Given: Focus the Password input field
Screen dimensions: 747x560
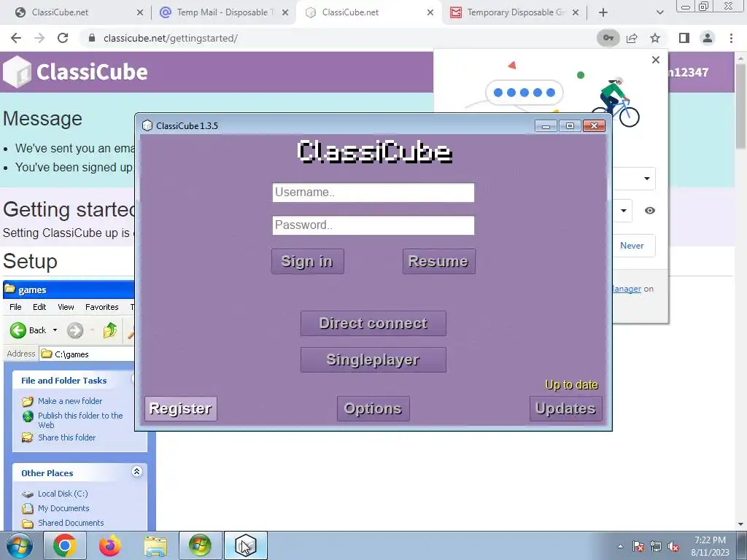Looking at the screenshot, I should [373, 225].
